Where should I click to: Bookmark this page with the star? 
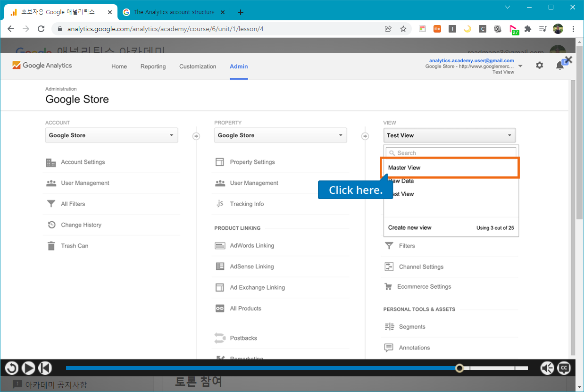point(403,29)
